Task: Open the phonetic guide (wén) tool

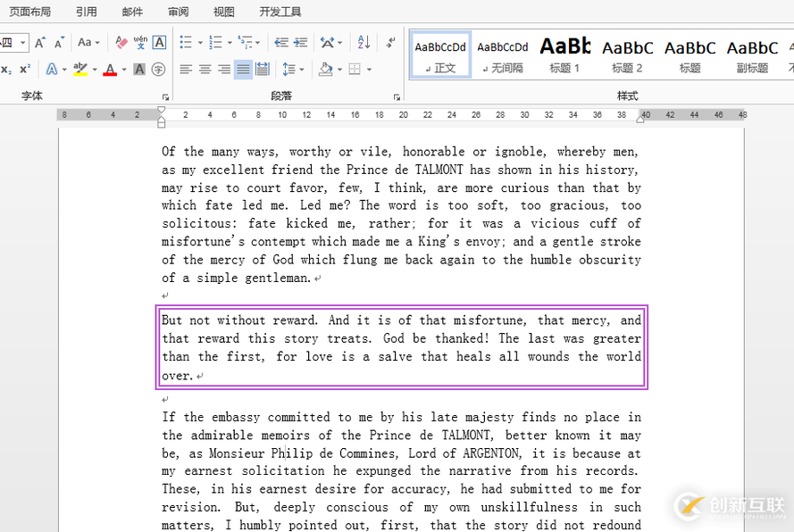Action: tap(140, 43)
